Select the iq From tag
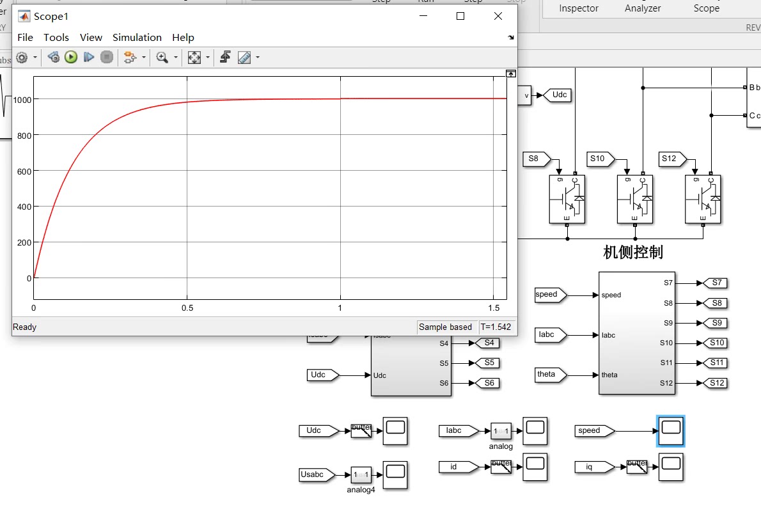This screenshot has width=761, height=532. click(x=595, y=467)
